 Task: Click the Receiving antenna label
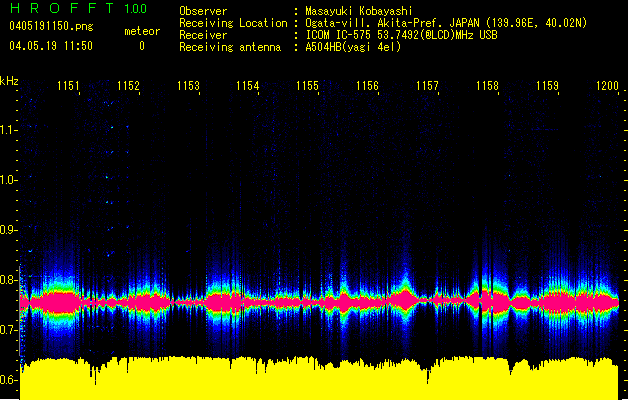pyautogui.click(x=230, y=47)
